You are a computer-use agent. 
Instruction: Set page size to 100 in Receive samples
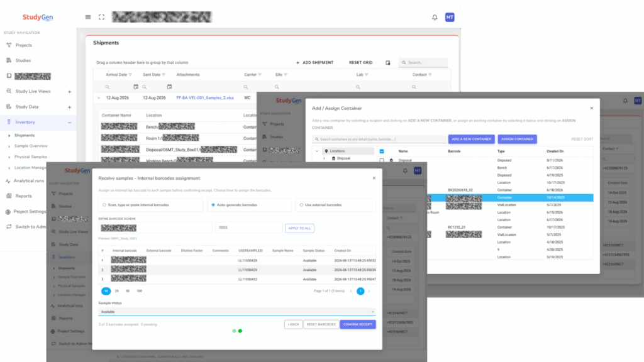pos(139,291)
